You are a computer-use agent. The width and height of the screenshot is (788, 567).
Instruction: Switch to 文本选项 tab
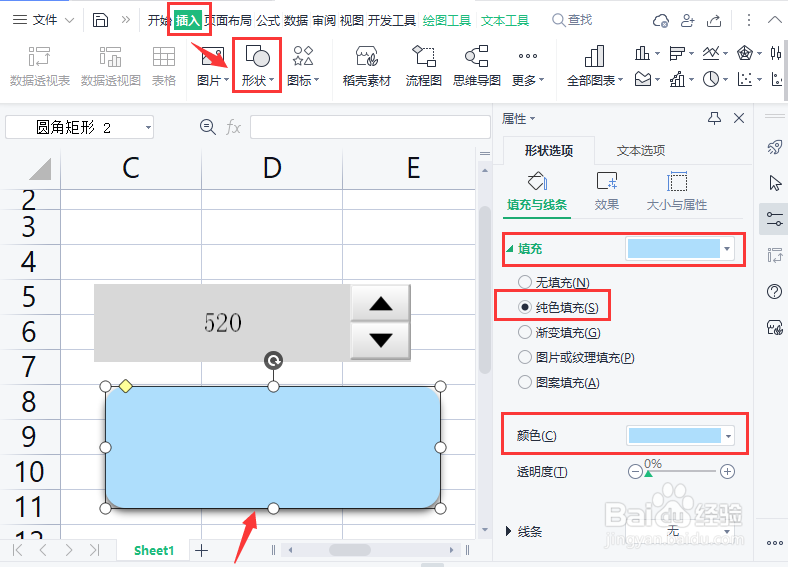(x=641, y=151)
